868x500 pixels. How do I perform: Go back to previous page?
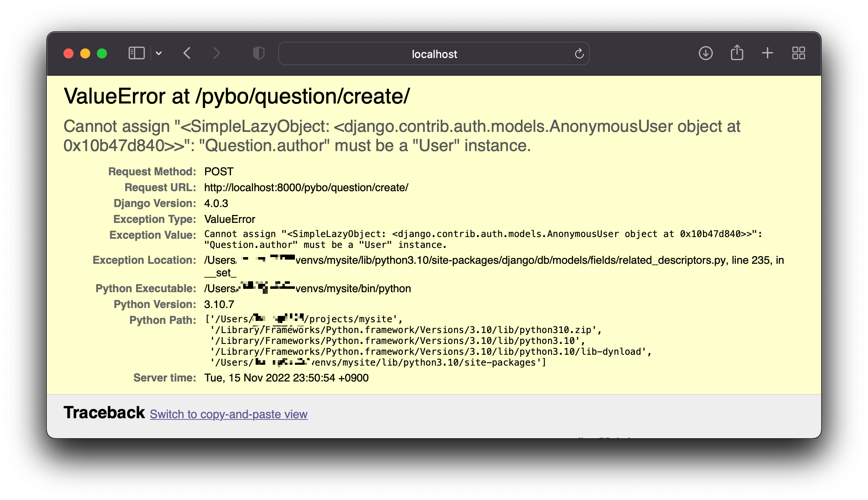[x=187, y=53]
